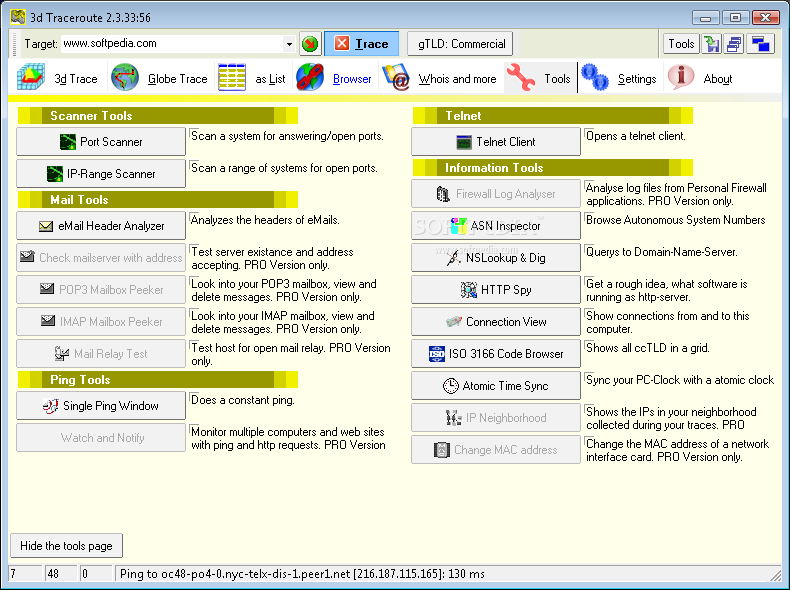Image resolution: width=790 pixels, height=590 pixels.
Task: Click 'Browse Autonomous System Numbers' text
Action: coord(675,220)
